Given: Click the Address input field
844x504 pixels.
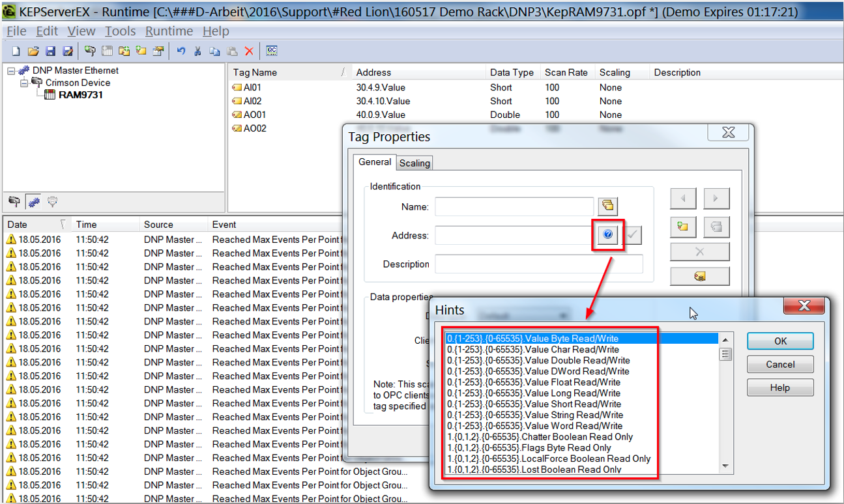Looking at the screenshot, I should pos(514,235).
